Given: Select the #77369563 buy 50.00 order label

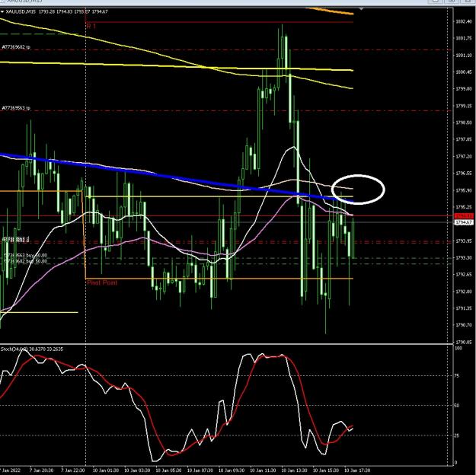Looking at the screenshot, I should [25, 256].
